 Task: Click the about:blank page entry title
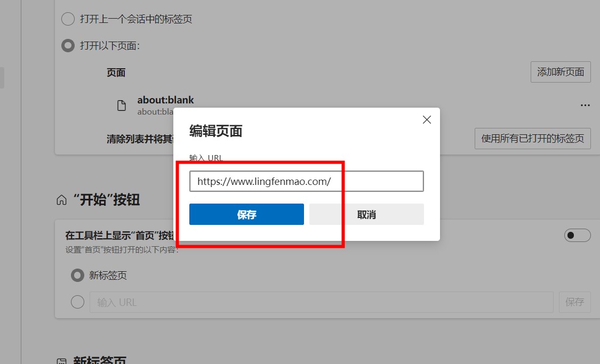pos(165,100)
